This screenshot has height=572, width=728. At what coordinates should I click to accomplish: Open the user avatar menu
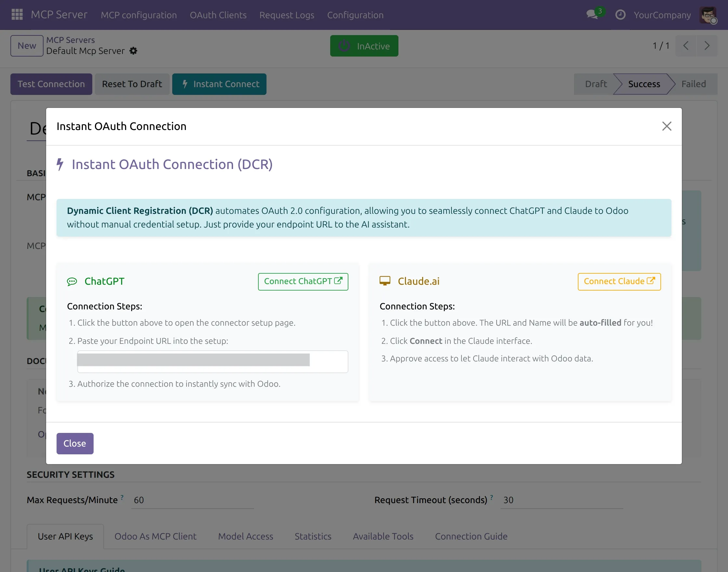coord(708,15)
